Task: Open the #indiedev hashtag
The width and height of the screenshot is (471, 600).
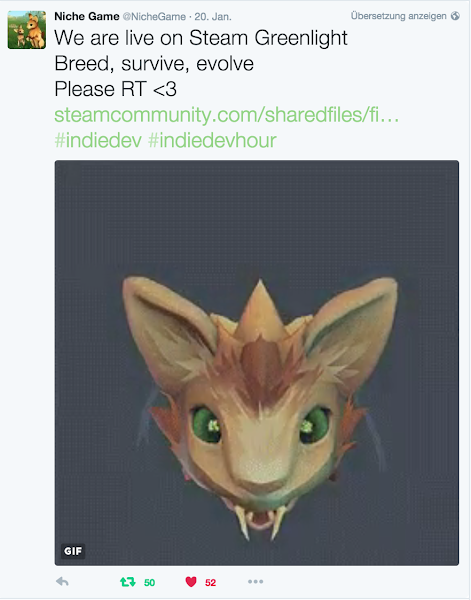Action: tap(98, 140)
